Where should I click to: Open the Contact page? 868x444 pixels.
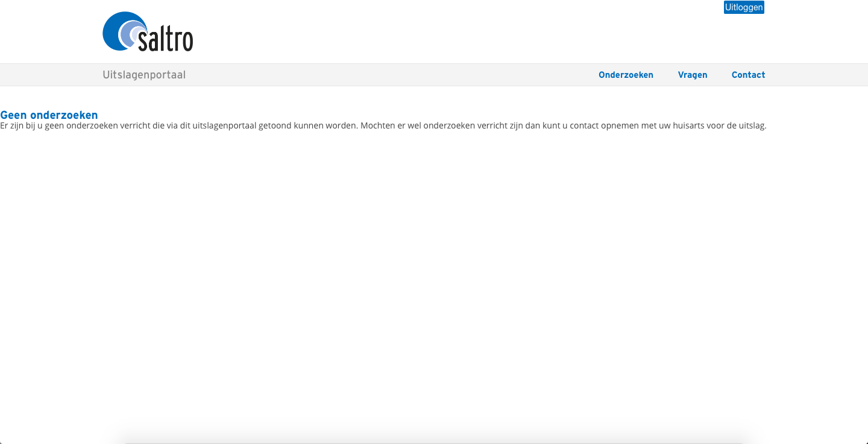pyautogui.click(x=748, y=75)
